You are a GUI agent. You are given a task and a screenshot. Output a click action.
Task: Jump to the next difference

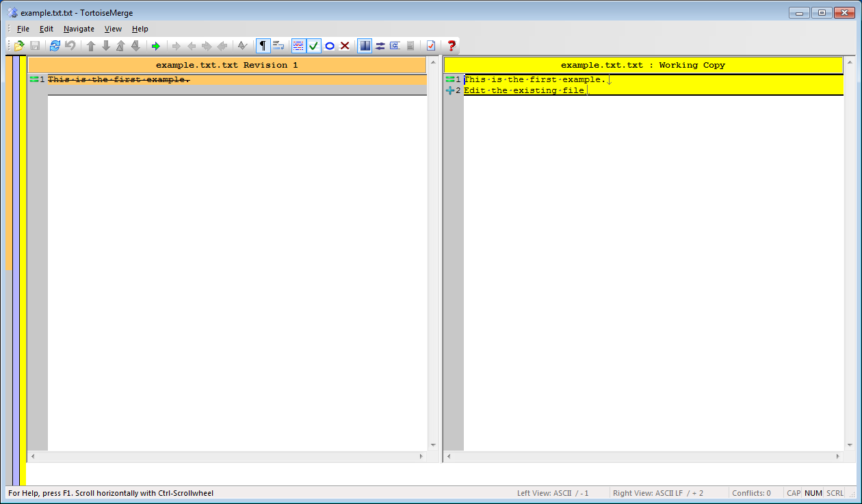coord(106,46)
